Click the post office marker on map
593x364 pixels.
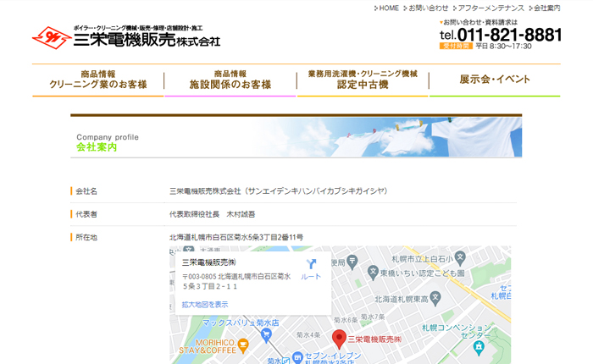tap(352, 262)
